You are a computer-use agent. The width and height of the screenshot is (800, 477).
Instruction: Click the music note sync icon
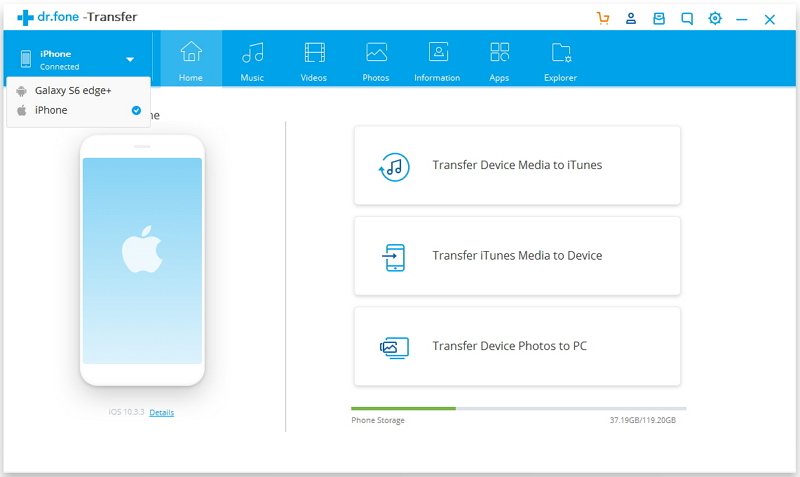click(394, 167)
